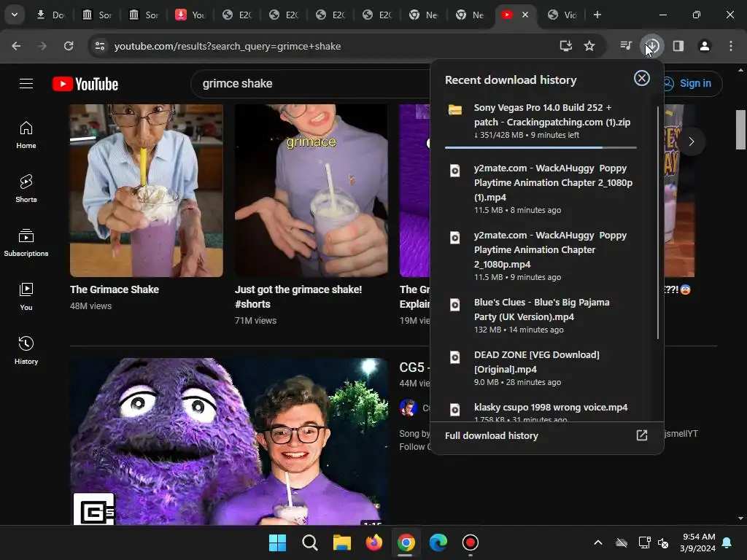This screenshot has height=560, width=747.
Task: Click the URL address bar text
Action: 228,46
